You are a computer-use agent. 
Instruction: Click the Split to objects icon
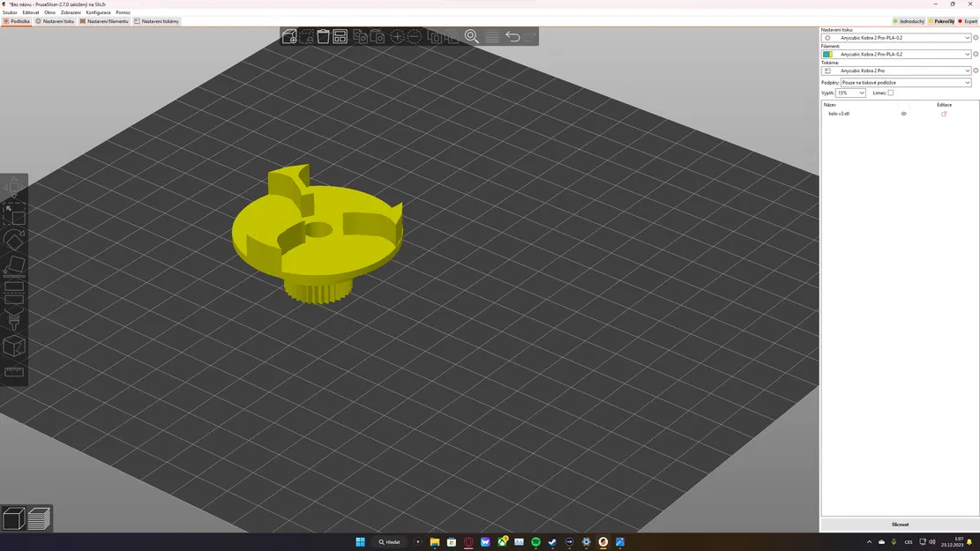point(435,36)
